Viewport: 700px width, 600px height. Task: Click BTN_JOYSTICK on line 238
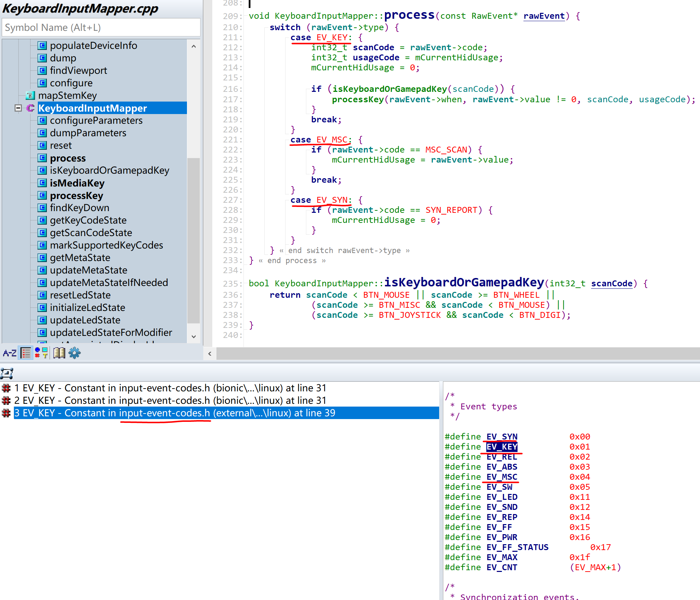410,315
